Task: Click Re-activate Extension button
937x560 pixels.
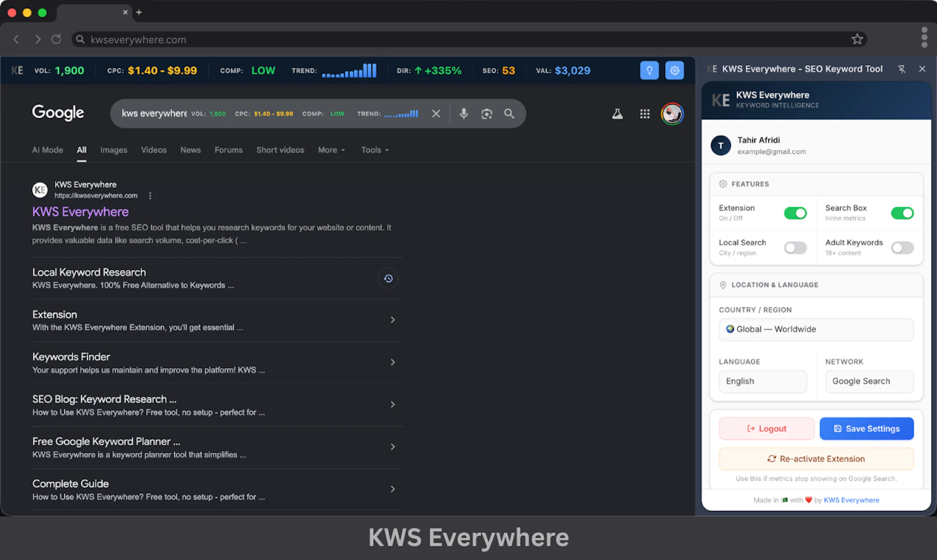Action: tap(816, 459)
